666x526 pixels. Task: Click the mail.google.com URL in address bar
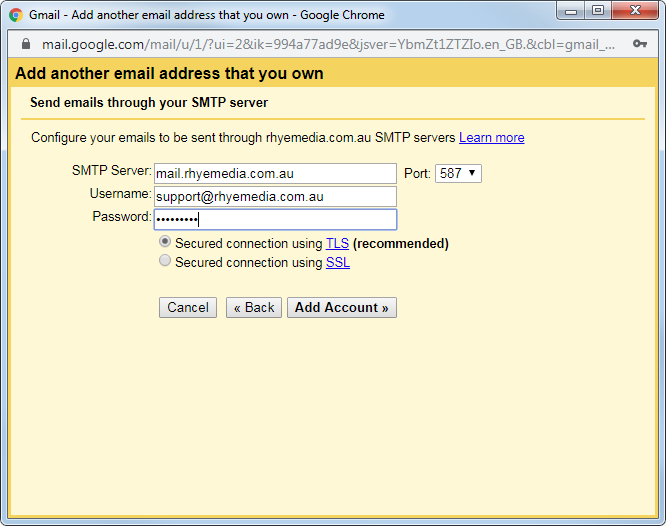(328, 44)
